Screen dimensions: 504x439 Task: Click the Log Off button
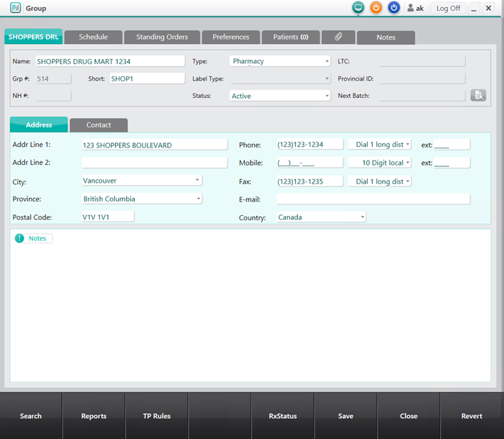[448, 9]
